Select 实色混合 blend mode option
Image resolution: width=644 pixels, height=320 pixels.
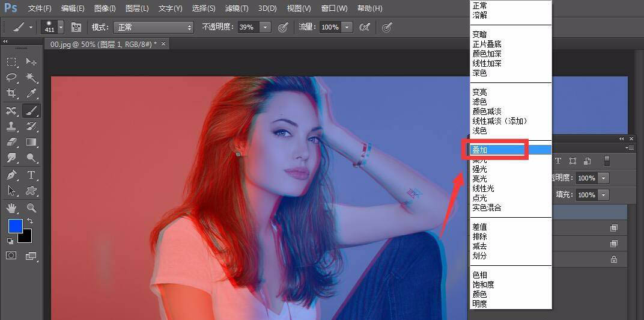(487, 208)
